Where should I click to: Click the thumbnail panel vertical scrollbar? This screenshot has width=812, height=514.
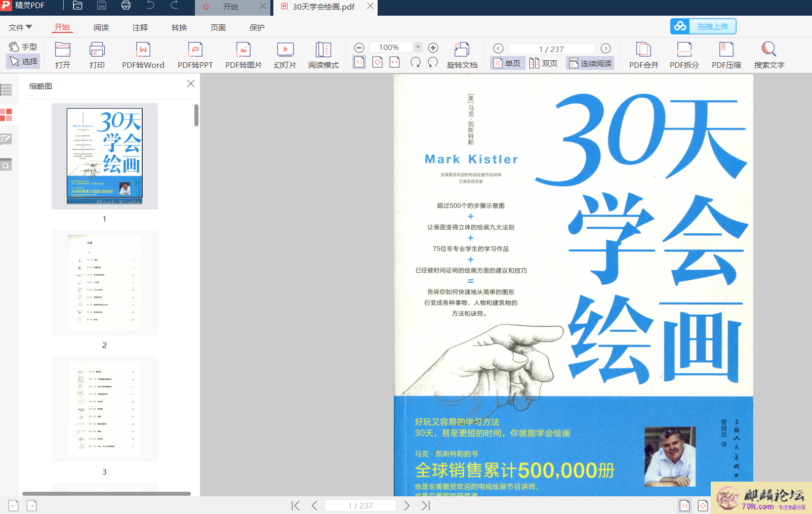[x=196, y=115]
